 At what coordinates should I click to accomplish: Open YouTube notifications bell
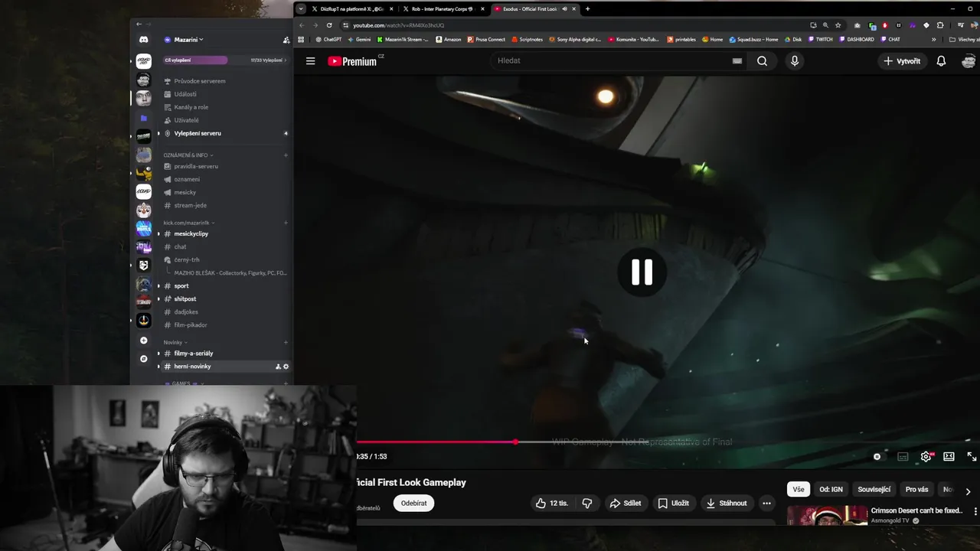pyautogui.click(x=941, y=61)
